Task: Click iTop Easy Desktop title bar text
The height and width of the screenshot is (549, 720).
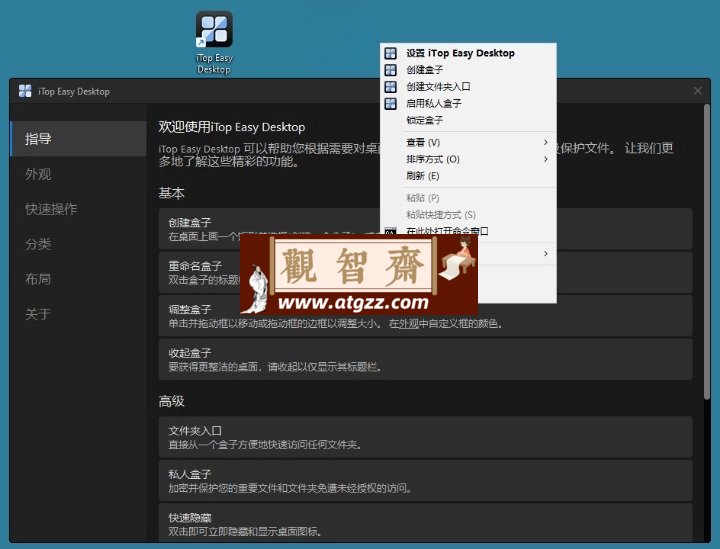Action: [74, 91]
